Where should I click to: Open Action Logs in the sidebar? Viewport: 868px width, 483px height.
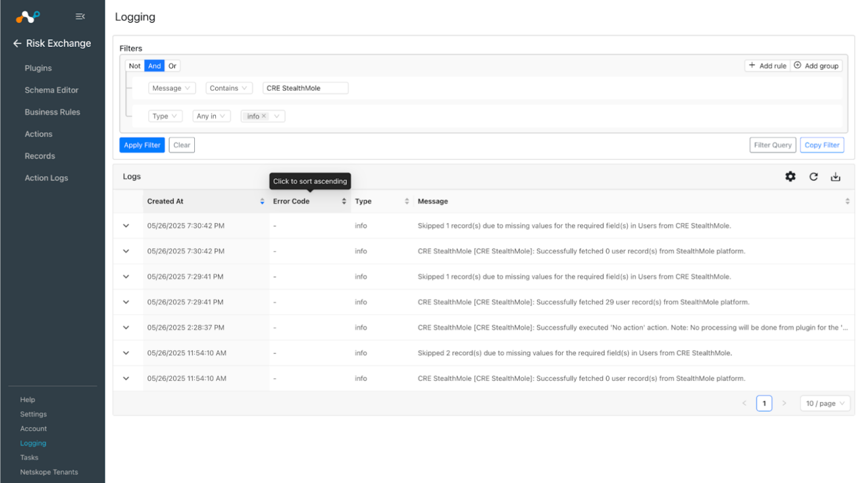click(x=46, y=178)
